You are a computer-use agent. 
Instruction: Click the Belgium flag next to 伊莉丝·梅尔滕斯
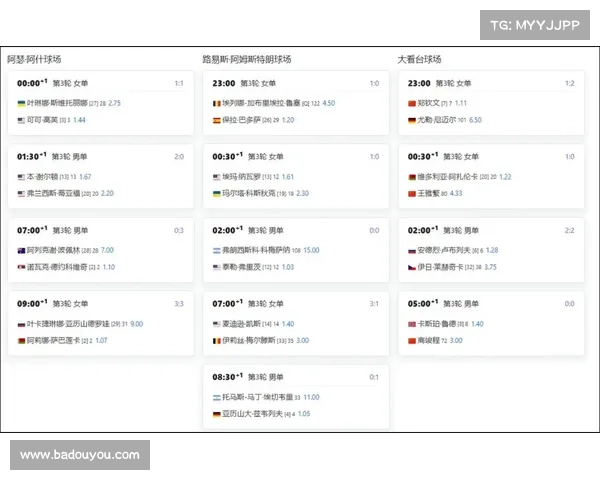[217, 340]
